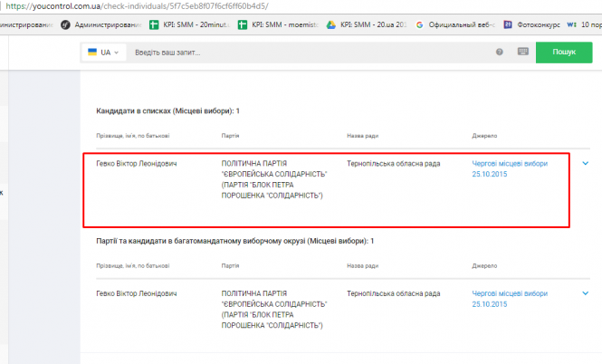The image size is (602, 364).
Task: Open the Администрирование bookmark
Action: (100, 24)
